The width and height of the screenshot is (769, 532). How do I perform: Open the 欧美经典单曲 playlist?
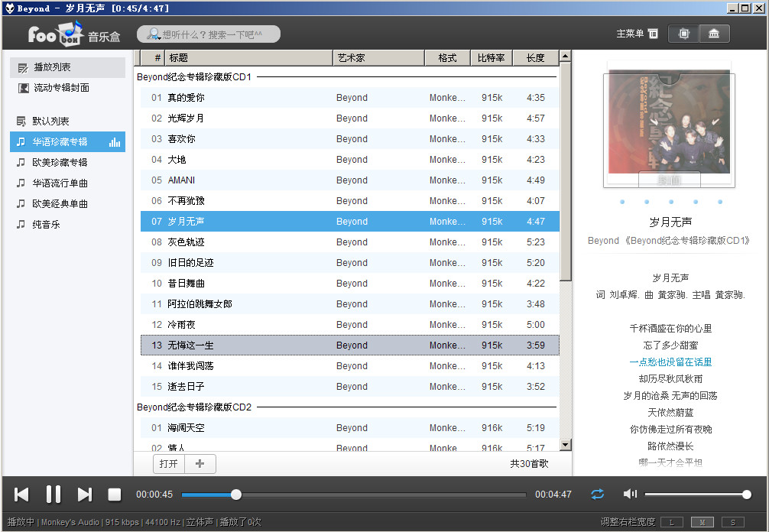click(68, 203)
